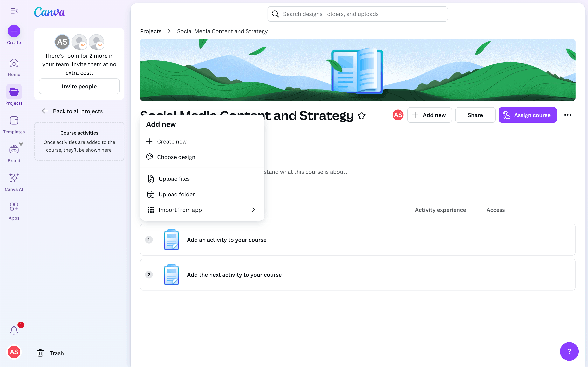
Task: Click the purple Create plus button
Action: pyautogui.click(x=14, y=31)
